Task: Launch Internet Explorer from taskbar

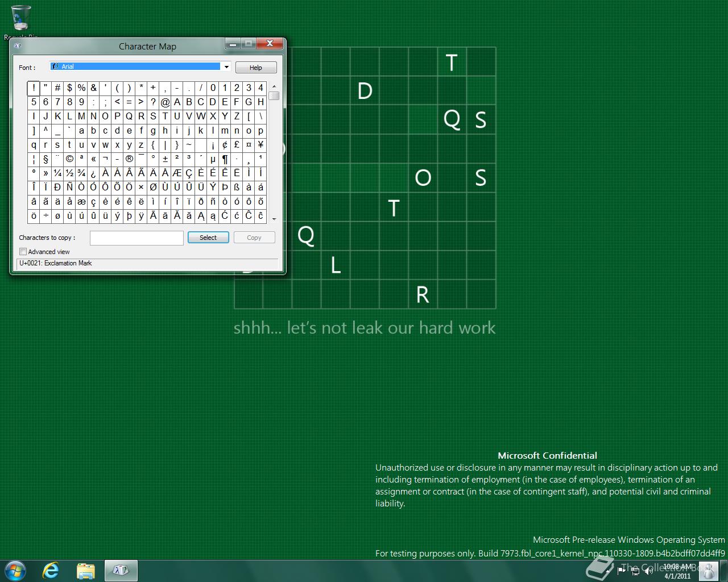Action: (51, 571)
